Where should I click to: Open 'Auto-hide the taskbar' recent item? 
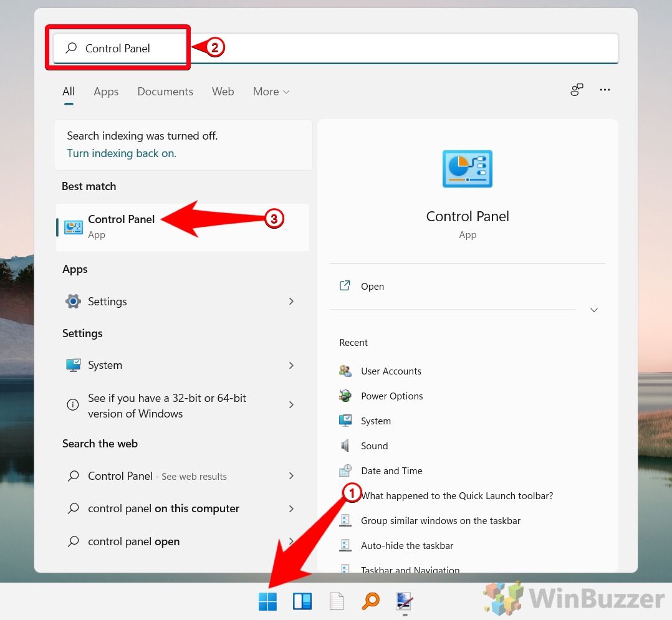(x=407, y=545)
